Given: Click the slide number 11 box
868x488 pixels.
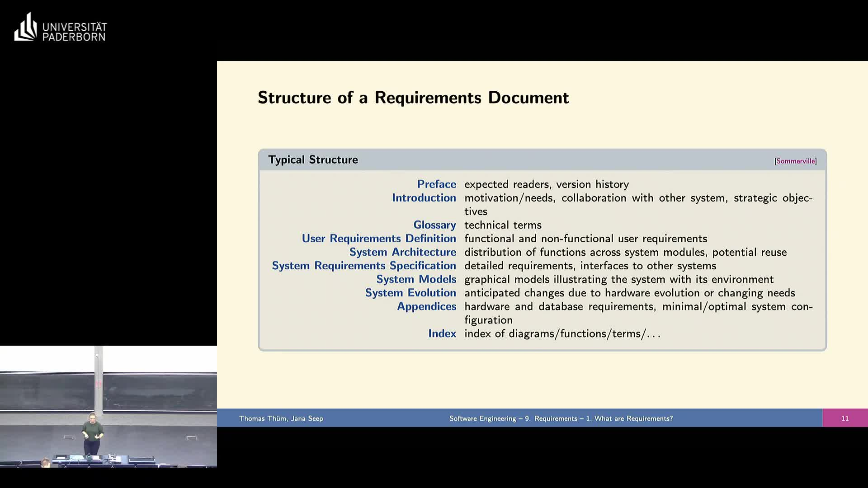Looking at the screenshot, I should 844,418.
